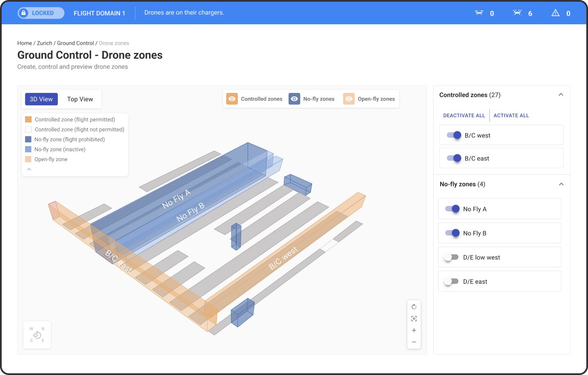This screenshot has height=375, width=588.
Task: Collapse the Controlled zones panel section
Action: 561,95
